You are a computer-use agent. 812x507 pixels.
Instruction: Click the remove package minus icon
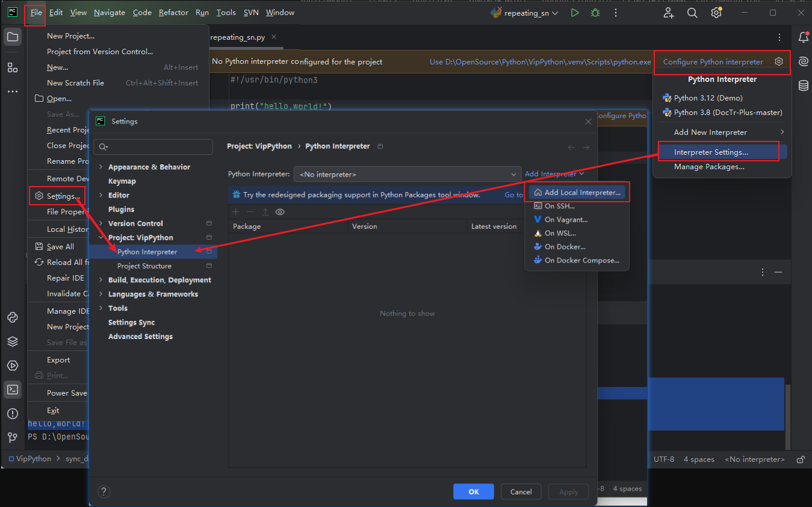[250, 212]
